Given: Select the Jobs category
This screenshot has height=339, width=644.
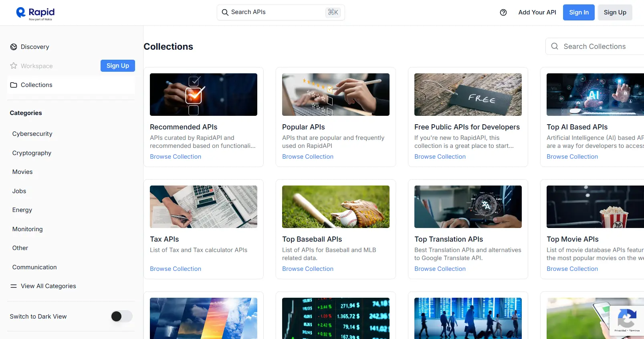Looking at the screenshot, I should (x=19, y=191).
